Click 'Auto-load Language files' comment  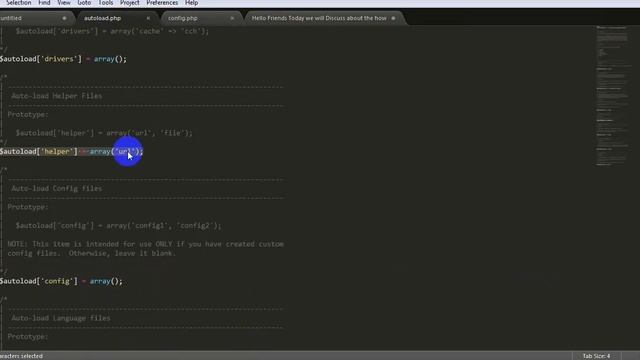(61, 318)
